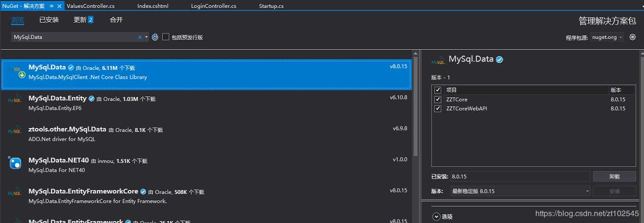Click the Install button

point(615,191)
